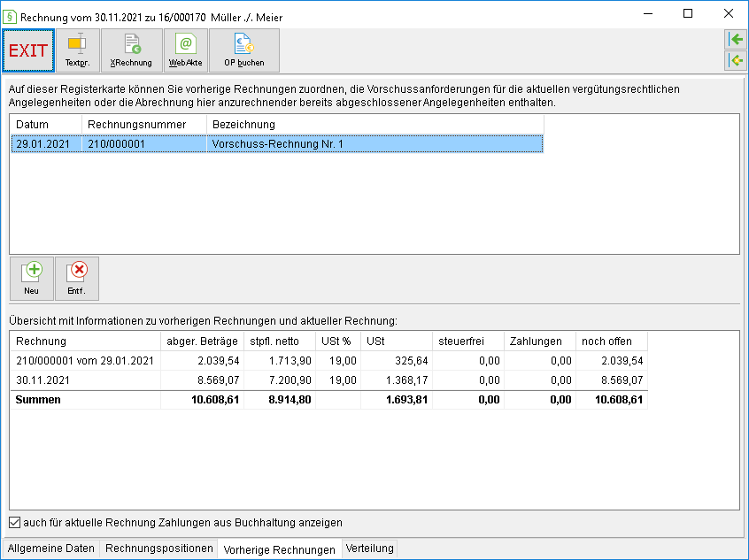Close the Rechnung window
This screenshot has height=560, width=749.
pos(729,13)
